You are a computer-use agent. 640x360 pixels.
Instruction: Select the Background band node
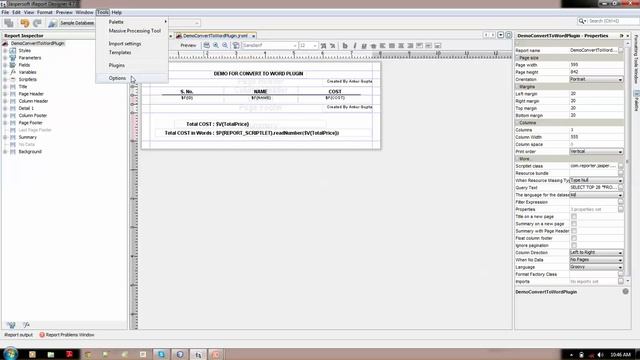pos(30,151)
